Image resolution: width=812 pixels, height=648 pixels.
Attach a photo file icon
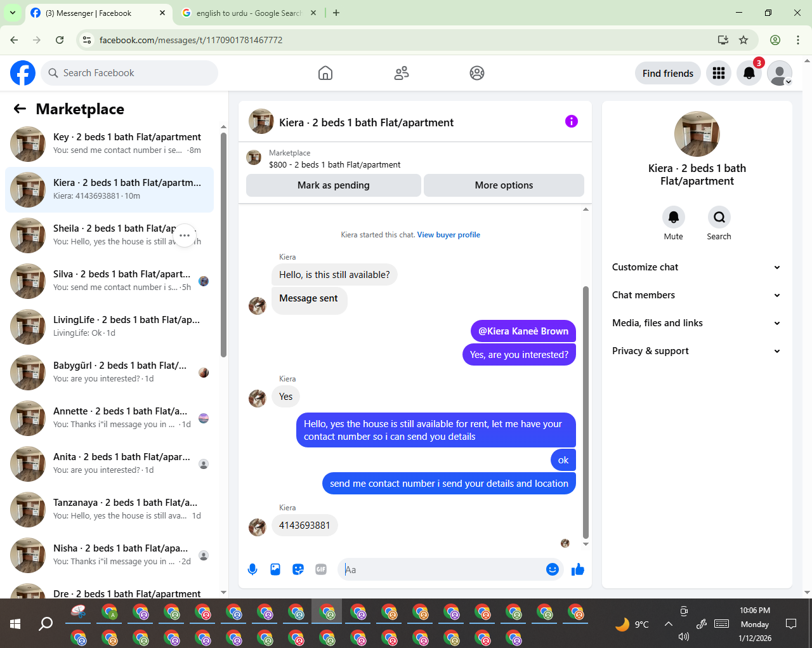275,569
